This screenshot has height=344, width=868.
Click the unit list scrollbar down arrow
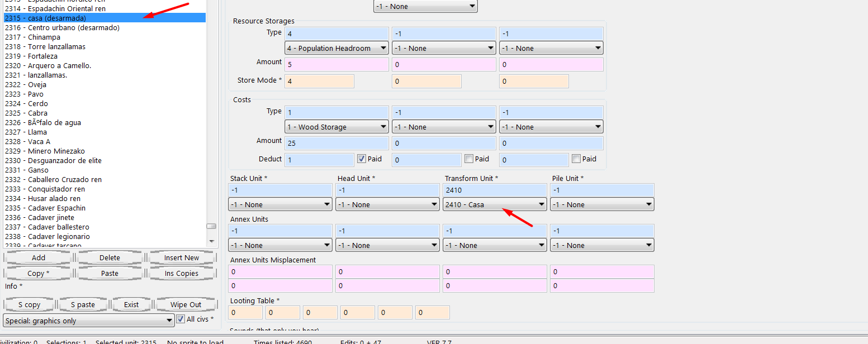coord(211,241)
